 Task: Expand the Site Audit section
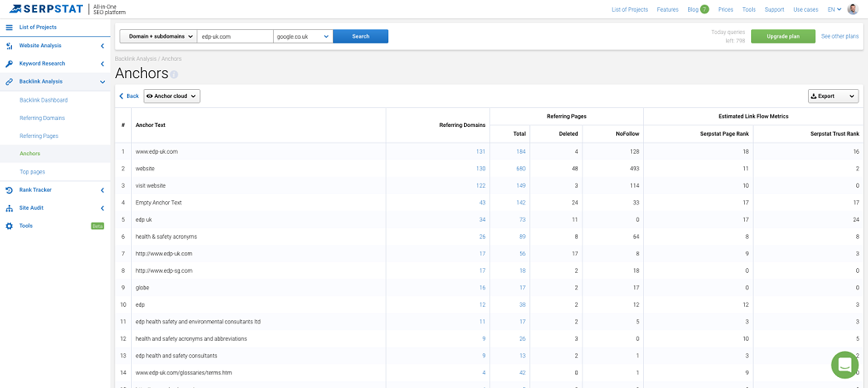pyautogui.click(x=103, y=208)
